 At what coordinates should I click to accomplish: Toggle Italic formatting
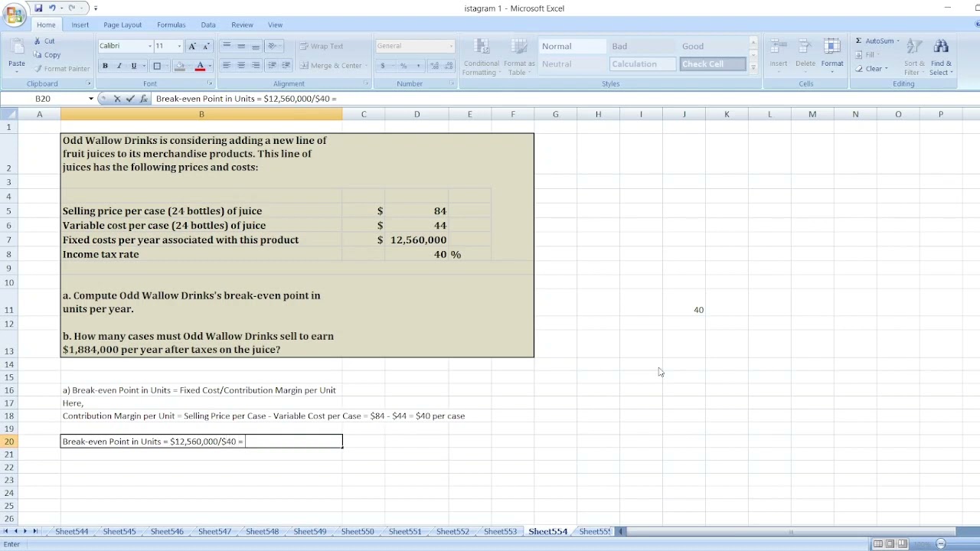coord(119,66)
